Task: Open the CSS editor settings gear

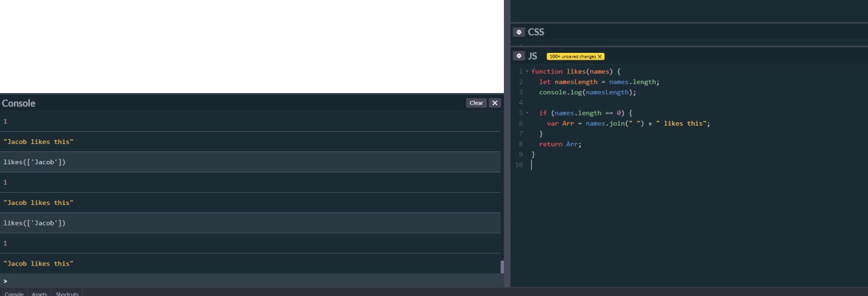Action: [x=519, y=32]
